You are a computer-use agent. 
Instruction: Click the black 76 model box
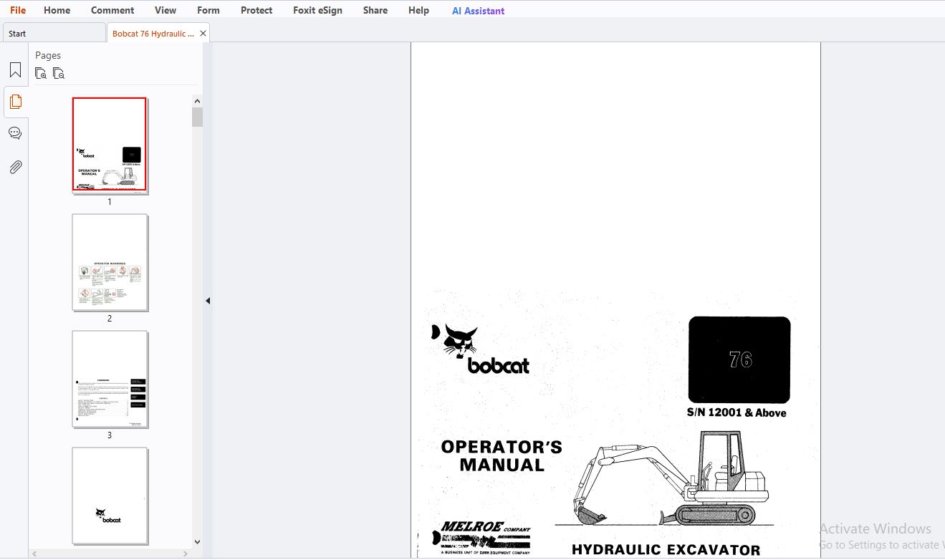(739, 359)
